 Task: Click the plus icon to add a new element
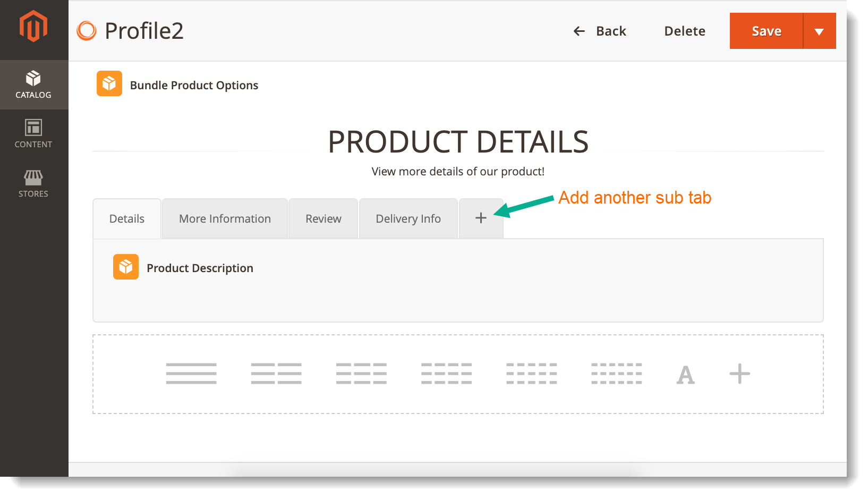click(x=739, y=374)
